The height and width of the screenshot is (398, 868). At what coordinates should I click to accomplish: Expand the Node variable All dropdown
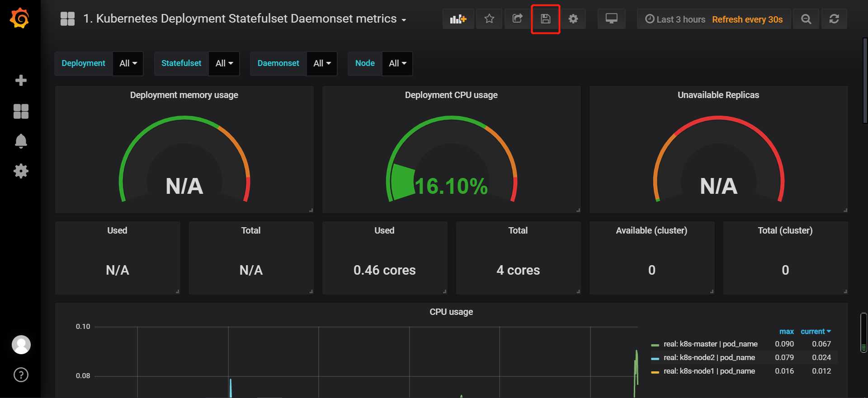tap(397, 63)
